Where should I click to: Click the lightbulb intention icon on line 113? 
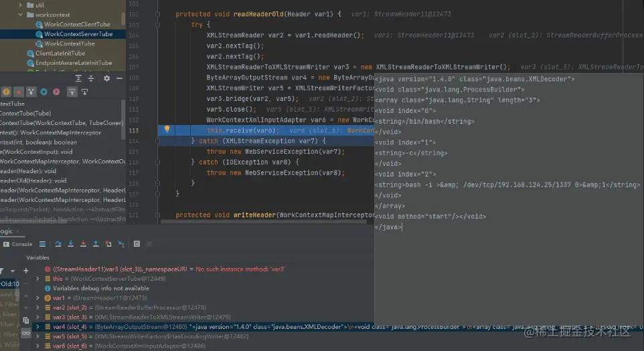tap(167, 129)
